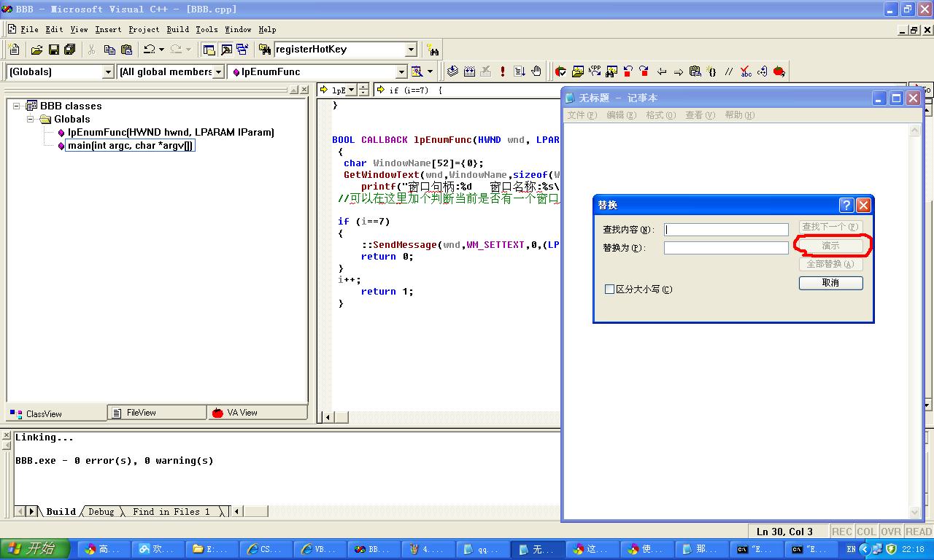This screenshot has height=560, width=934.
Task: Switch to the VA View tab
Action: click(x=257, y=413)
